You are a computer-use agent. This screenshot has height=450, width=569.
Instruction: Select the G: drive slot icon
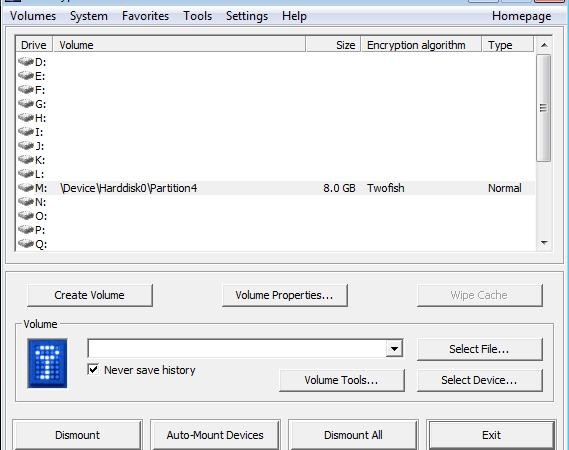coord(26,104)
